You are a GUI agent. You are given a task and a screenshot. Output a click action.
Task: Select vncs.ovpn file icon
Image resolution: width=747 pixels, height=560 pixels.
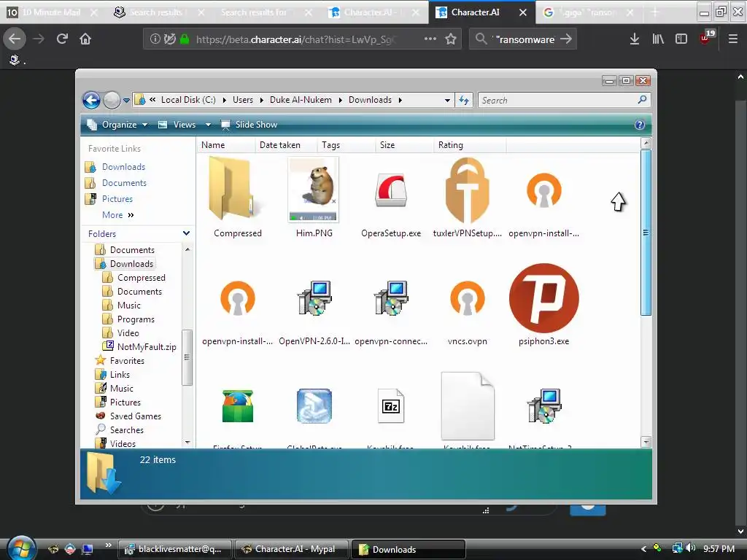467,298
